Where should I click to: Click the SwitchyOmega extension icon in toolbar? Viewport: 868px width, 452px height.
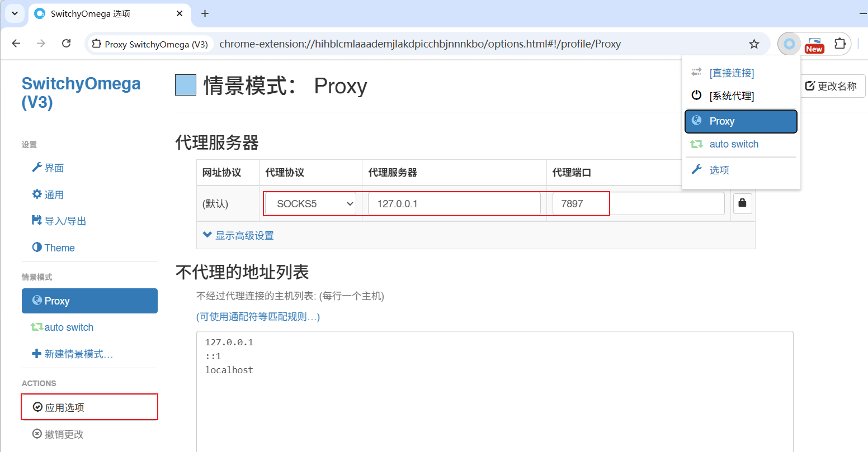[x=789, y=44]
